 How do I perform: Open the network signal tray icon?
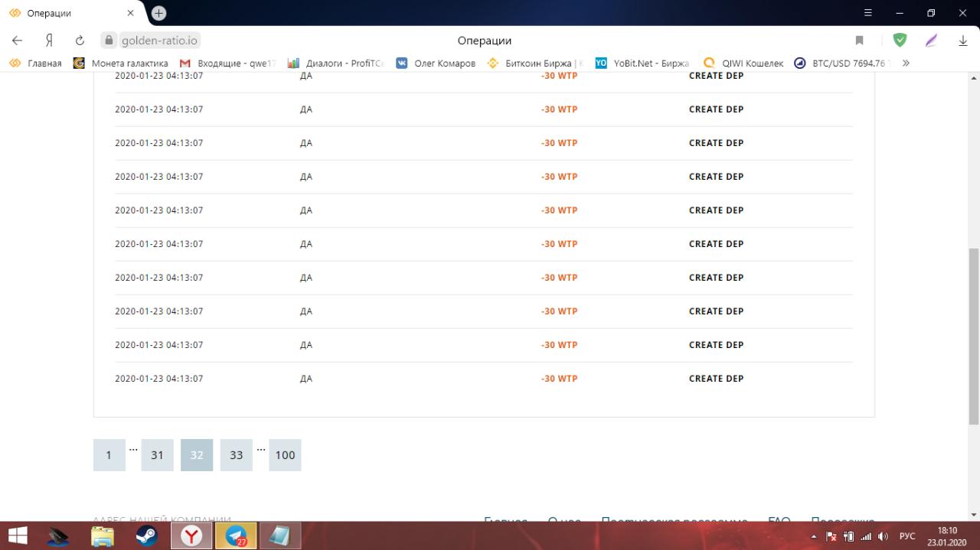(x=867, y=537)
